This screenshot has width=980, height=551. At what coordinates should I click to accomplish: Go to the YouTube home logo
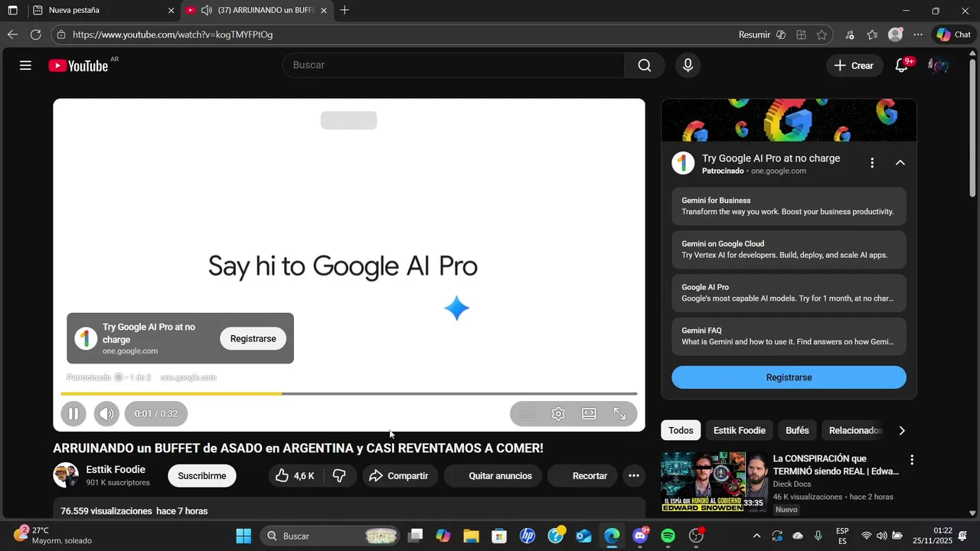pos(78,66)
